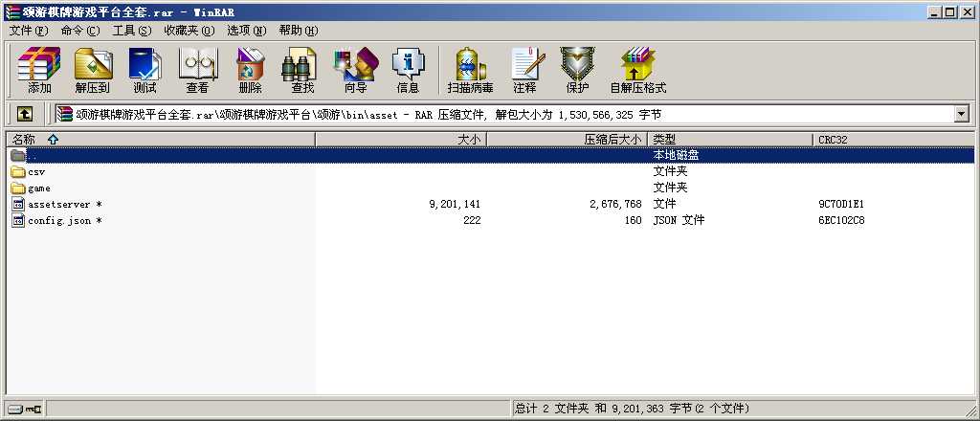Viewport: 980px width, 421px height.
Task: Click the Delete (删除) toolbar icon
Action: [x=250, y=70]
